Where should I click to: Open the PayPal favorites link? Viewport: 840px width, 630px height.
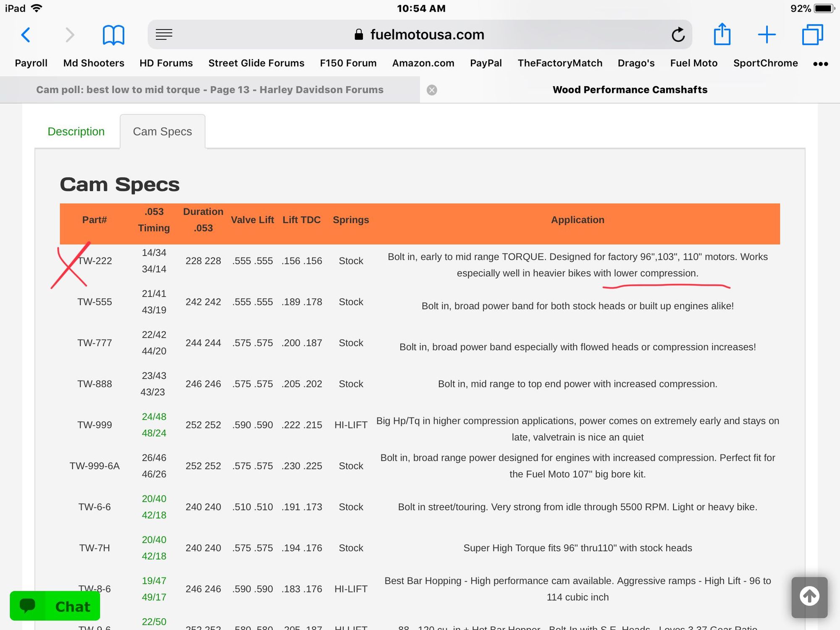[x=486, y=63]
